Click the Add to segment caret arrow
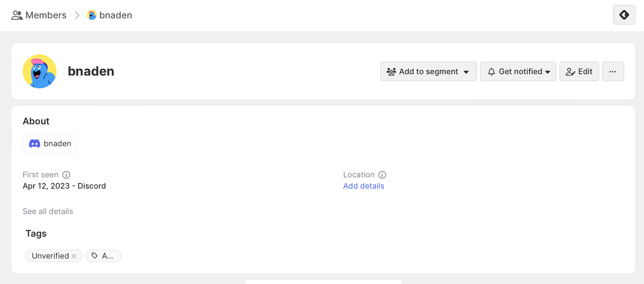Screen dimensions: 644x284 tap(466, 72)
